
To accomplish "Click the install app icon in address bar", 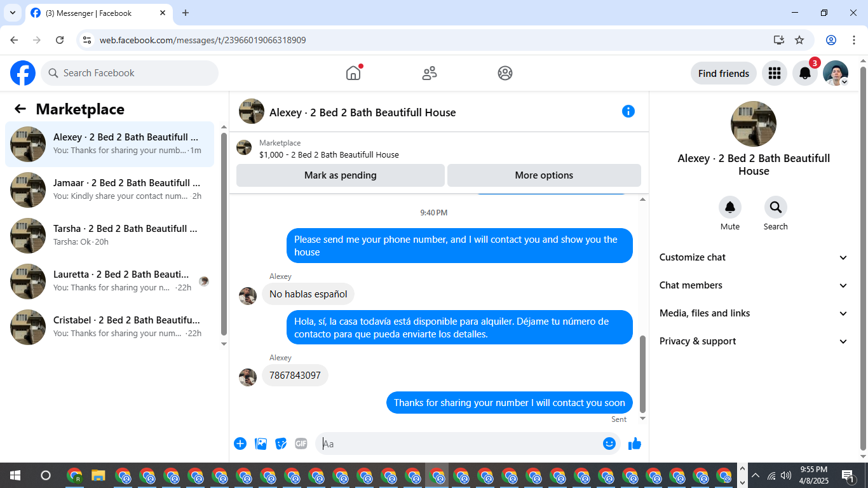I will point(779,40).
